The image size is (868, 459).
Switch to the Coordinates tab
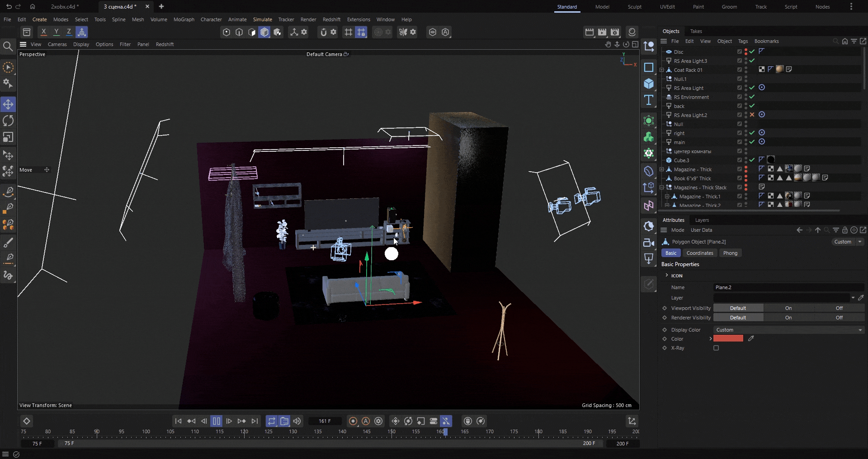699,253
